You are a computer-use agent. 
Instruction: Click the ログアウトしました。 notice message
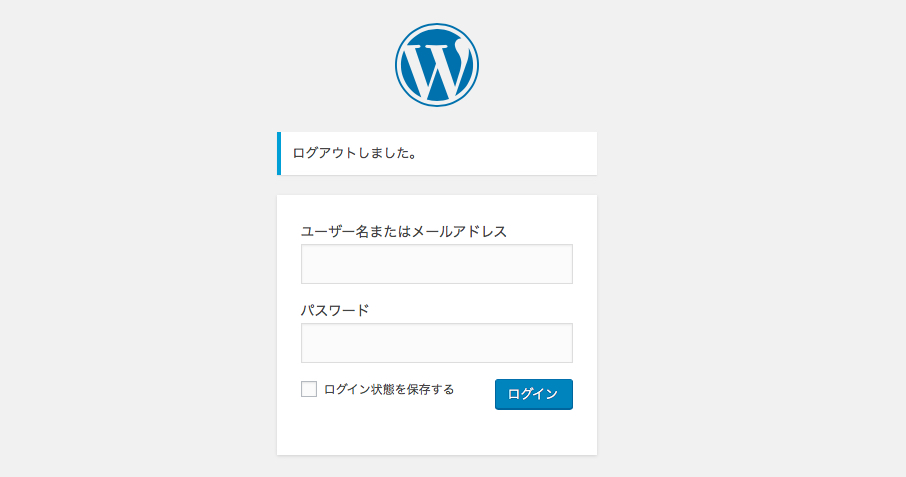coord(355,154)
